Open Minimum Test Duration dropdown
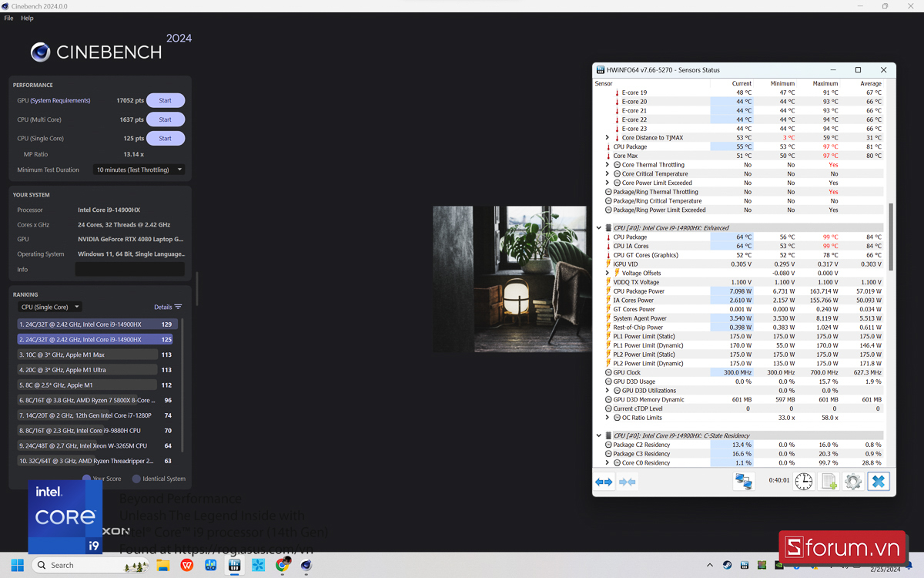 click(x=139, y=170)
